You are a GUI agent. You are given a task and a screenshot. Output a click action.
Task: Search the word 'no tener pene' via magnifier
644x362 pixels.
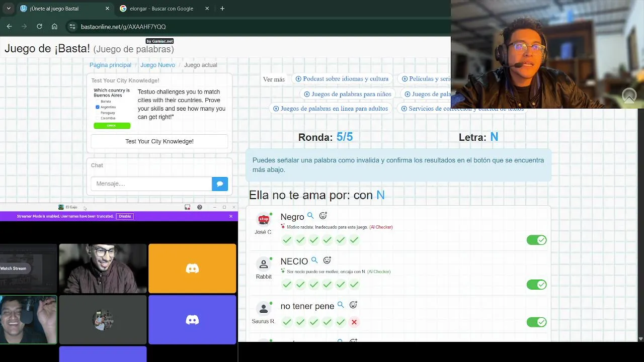[341, 305]
